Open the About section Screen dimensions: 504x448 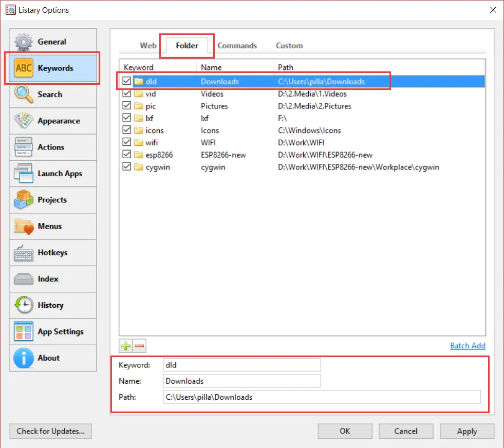click(x=53, y=358)
